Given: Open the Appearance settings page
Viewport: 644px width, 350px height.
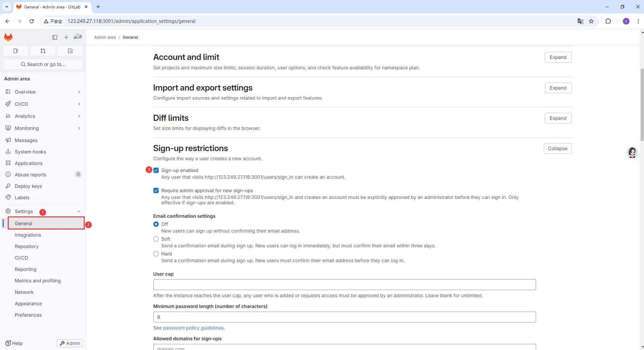Looking at the screenshot, I should [x=28, y=304].
